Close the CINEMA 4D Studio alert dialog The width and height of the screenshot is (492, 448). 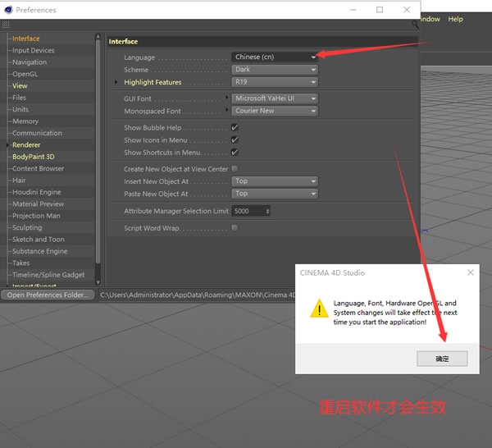(470, 272)
